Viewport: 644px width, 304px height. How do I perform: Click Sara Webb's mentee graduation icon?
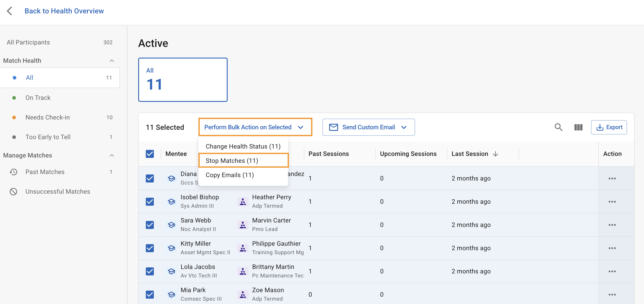click(x=171, y=225)
